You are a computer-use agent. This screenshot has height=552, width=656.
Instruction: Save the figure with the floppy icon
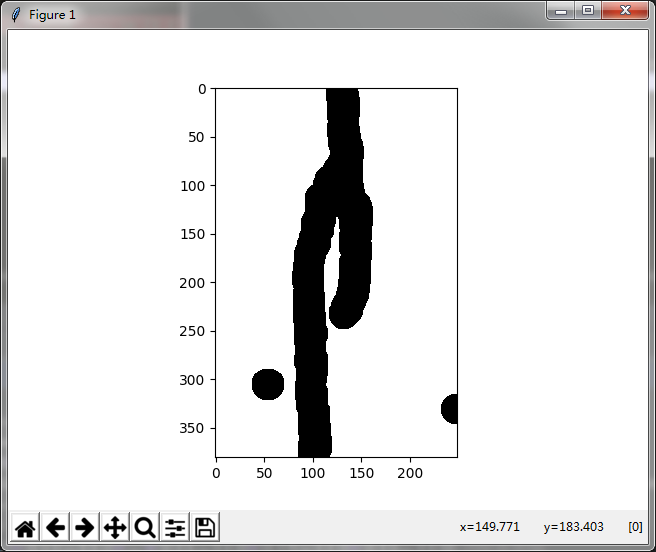205,527
